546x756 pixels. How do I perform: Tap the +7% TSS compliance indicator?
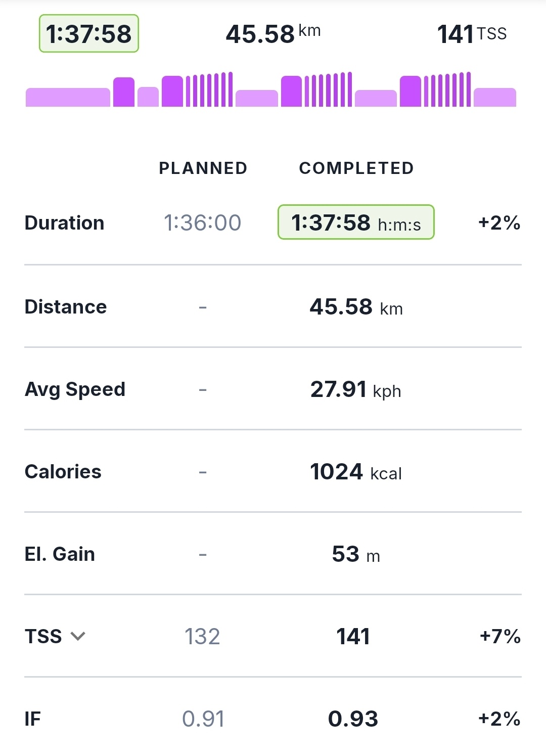coord(499,636)
